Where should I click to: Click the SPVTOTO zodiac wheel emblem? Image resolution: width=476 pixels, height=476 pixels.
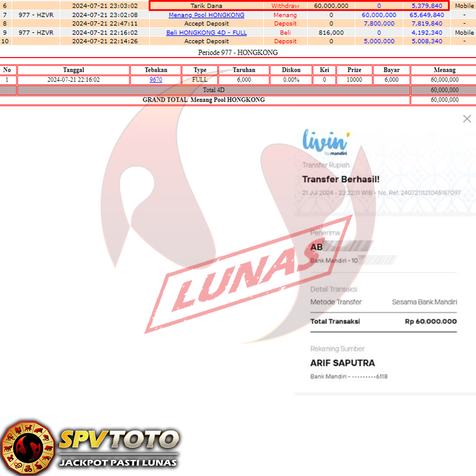tap(28, 447)
